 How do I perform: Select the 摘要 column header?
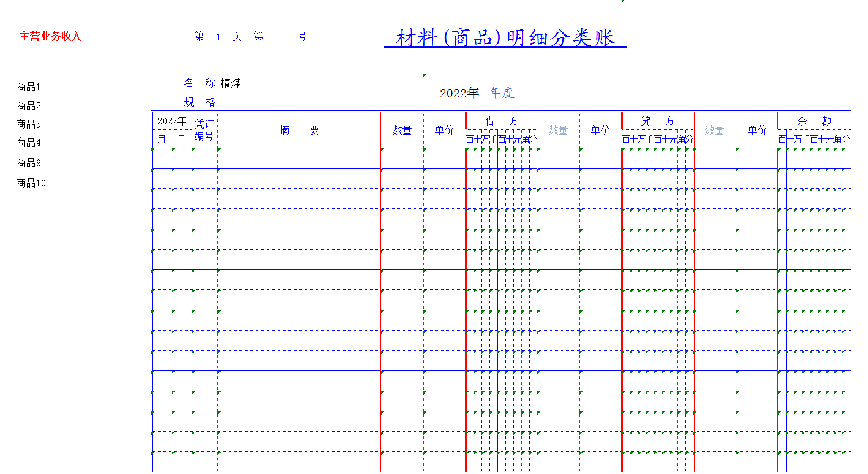click(x=299, y=130)
